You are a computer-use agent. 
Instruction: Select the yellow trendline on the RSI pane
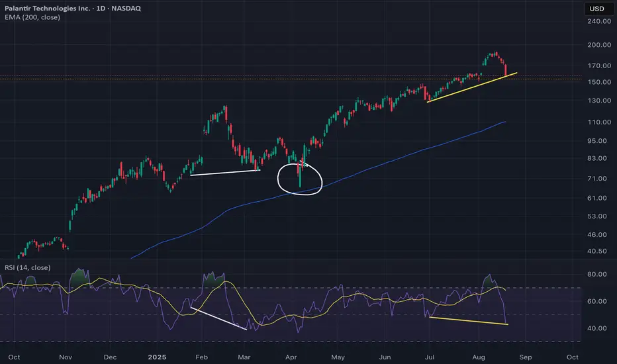[x=469, y=321]
